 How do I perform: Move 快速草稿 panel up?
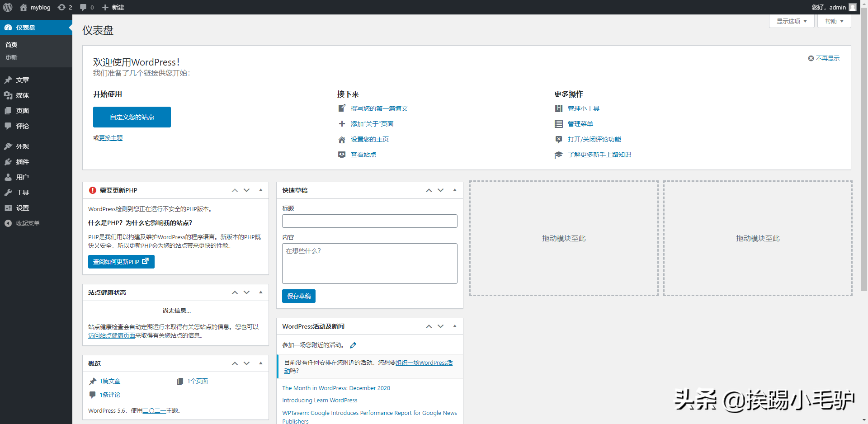click(x=429, y=190)
